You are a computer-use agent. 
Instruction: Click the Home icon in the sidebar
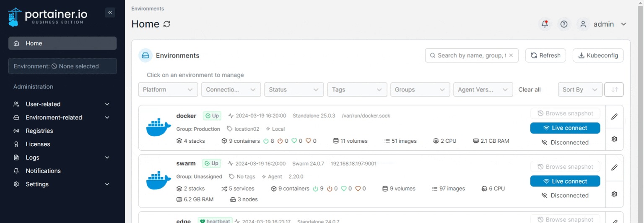(x=16, y=43)
